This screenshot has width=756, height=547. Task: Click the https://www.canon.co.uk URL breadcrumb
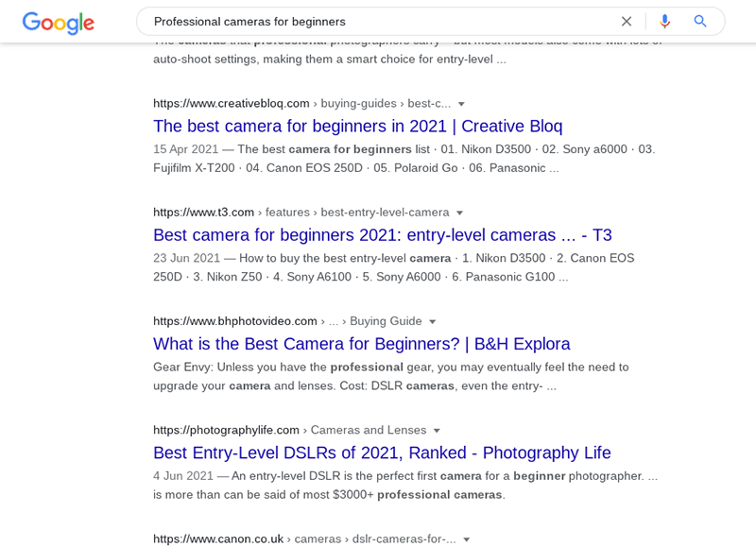(x=218, y=539)
